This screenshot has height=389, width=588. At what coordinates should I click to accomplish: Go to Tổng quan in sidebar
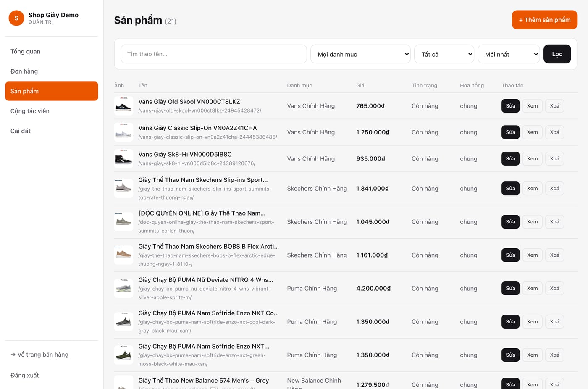pos(52,51)
